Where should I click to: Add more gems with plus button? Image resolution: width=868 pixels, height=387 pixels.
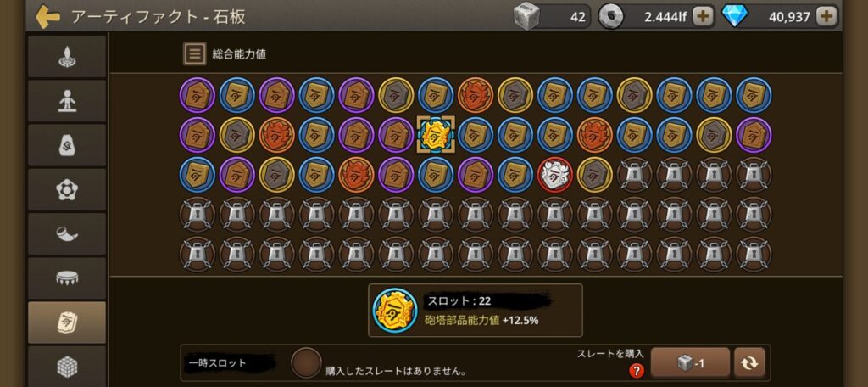[826, 17]
